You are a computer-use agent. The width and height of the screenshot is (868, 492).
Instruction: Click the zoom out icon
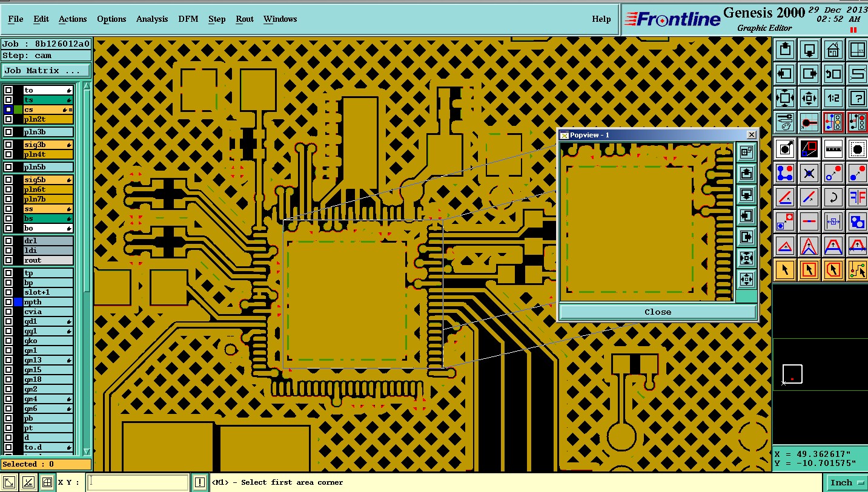point(809,97)
